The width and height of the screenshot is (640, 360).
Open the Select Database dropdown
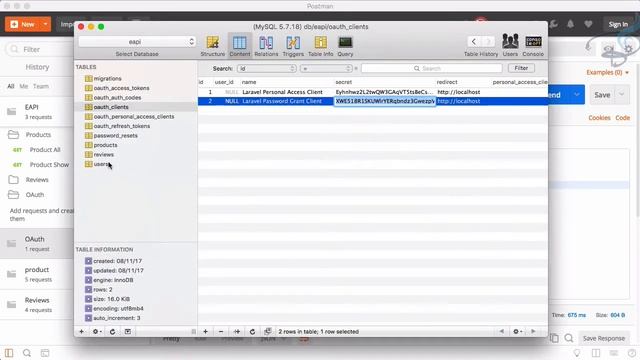(137, 42)
